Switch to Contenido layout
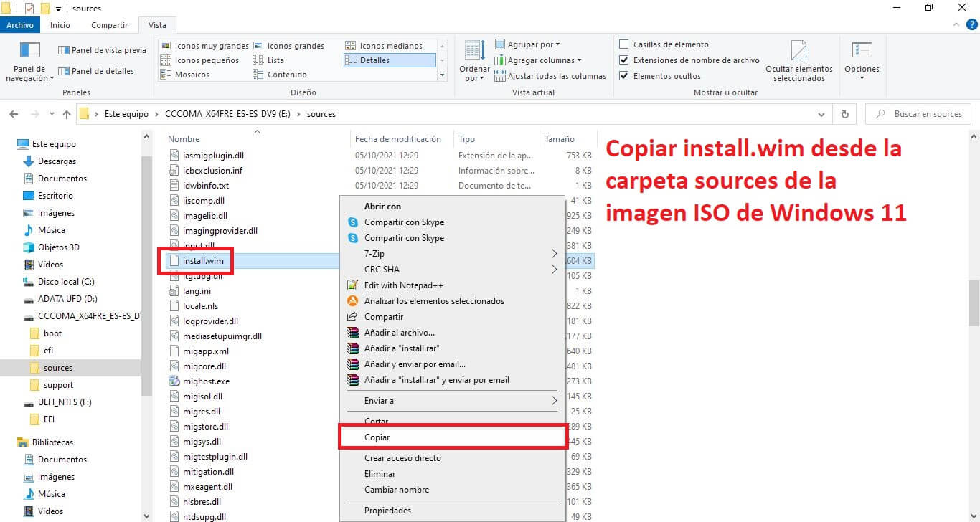 [280, 75]
